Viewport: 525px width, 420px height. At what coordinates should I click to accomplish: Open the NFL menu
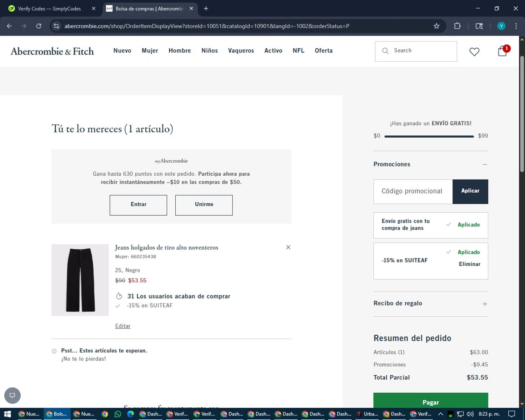coord(299,51)
